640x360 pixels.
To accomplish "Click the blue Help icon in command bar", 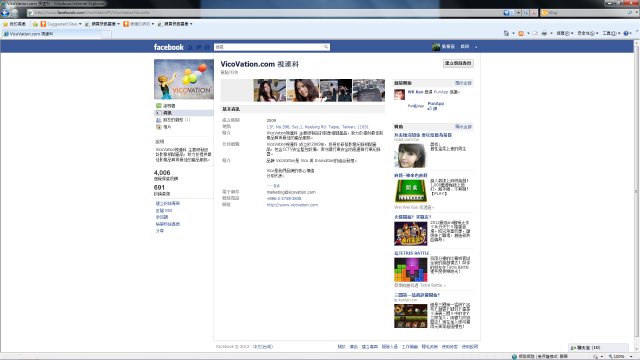I will 627,33.
